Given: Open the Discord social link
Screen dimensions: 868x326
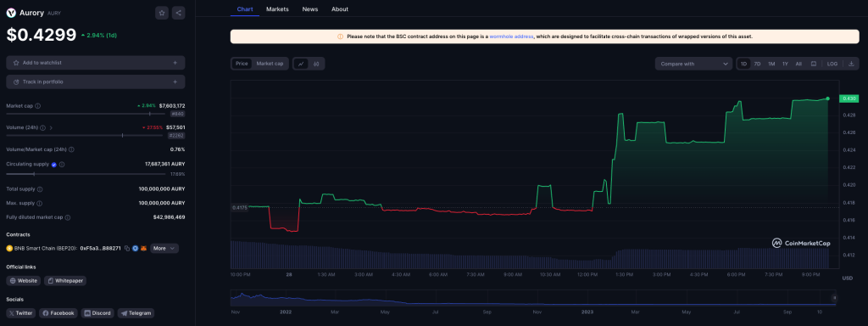Looking at the screenshot, I should point(97,312).
